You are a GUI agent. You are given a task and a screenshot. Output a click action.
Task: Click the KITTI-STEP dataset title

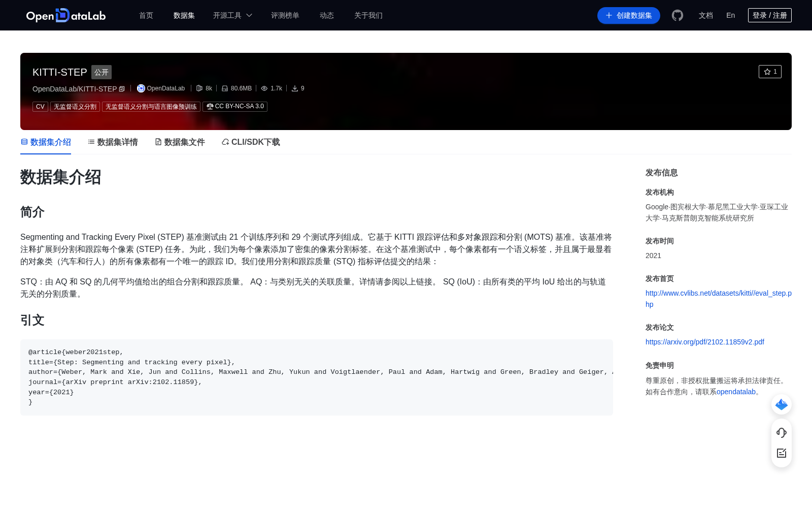[x=60, y=72]
